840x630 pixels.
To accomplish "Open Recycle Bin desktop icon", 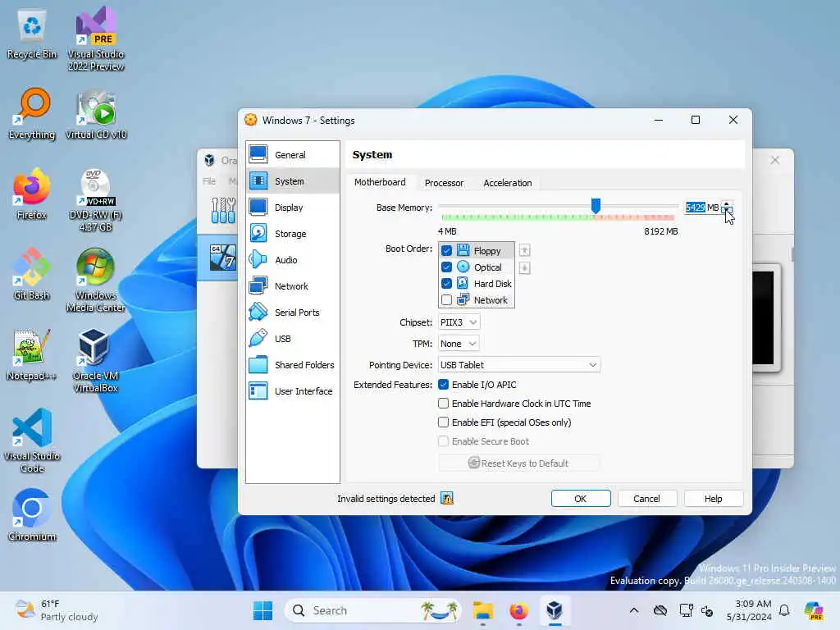I will (32, 34).
